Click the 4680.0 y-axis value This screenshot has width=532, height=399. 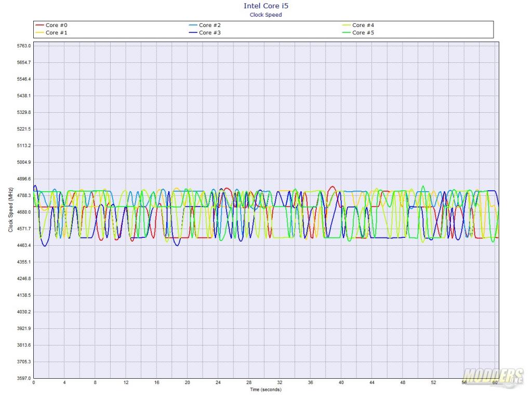click(x=24, y=212)
